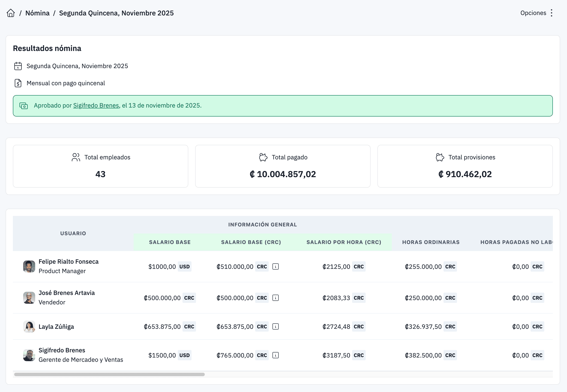Click the horizontal table scrollbar

(x=109, y=374)
